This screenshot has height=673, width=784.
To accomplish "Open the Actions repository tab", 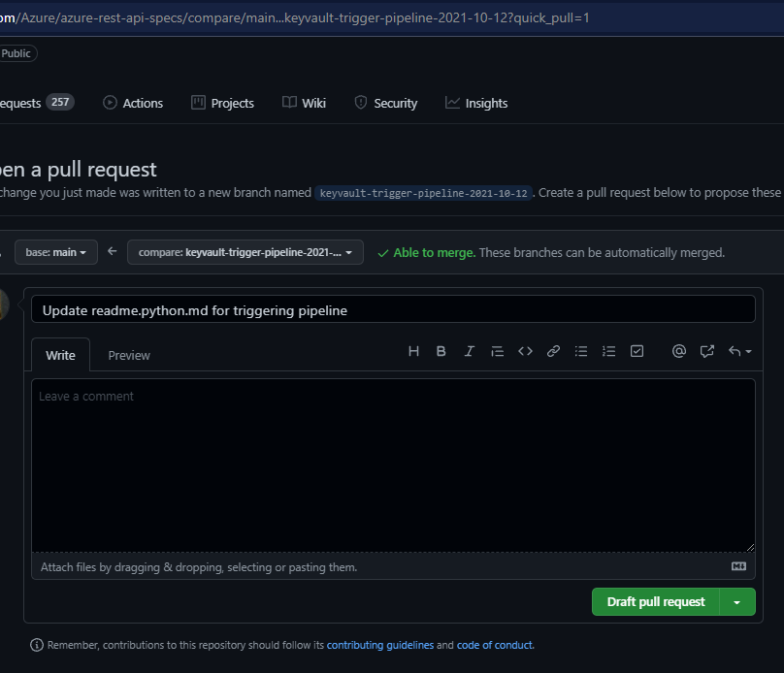I will (133, 103).
